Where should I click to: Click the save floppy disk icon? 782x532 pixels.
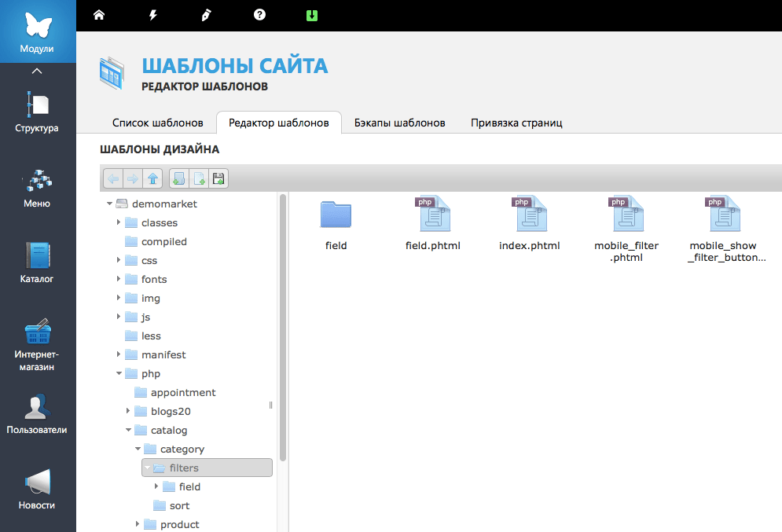[218, 178]
